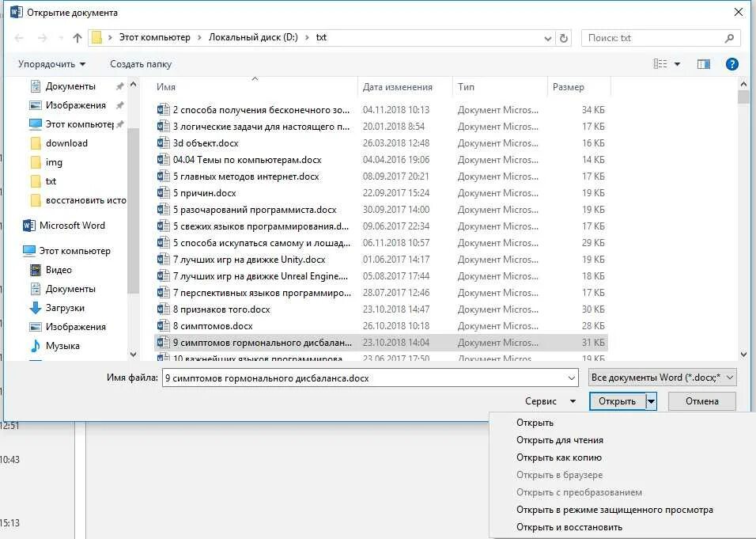Click chevron before Этот компьютер in path
Screen dimensions: 756x539
pyautogui.click(x=110, y=38)
